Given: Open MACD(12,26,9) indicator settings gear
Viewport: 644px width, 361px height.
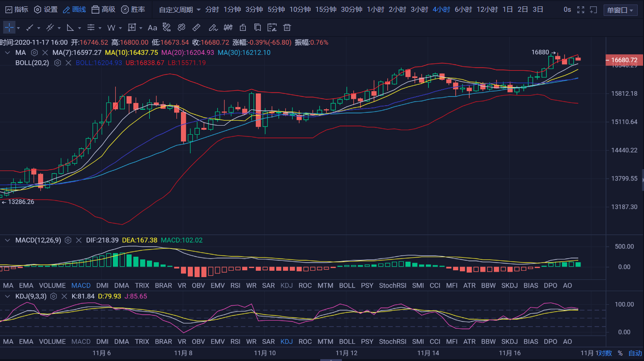Looking at the screenshot, I should coord(68,240).
